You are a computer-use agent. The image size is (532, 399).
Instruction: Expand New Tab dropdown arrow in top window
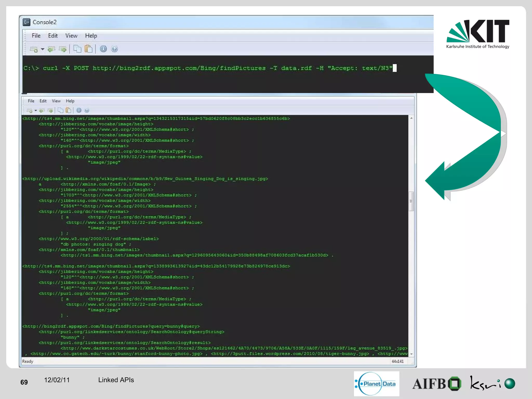pyautogui.click(x=42, y=49)
